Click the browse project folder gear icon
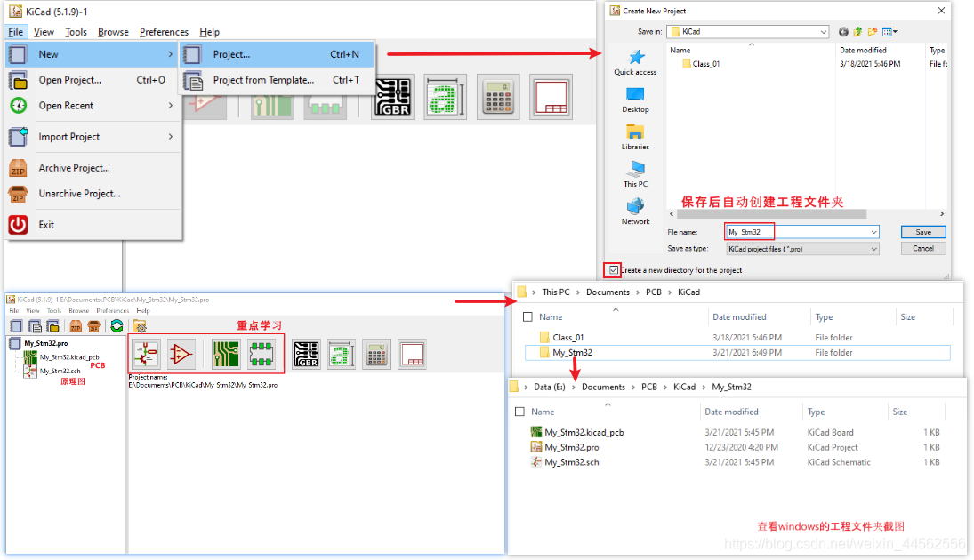The height and width of the screenshot is (560, 974). (x=140, y=326)
